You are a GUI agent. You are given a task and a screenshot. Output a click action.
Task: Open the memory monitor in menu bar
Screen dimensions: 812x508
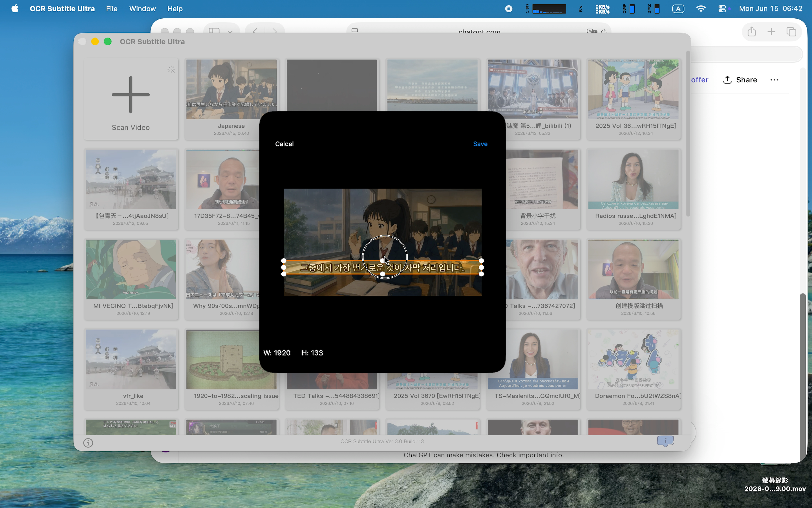point(654,9)
